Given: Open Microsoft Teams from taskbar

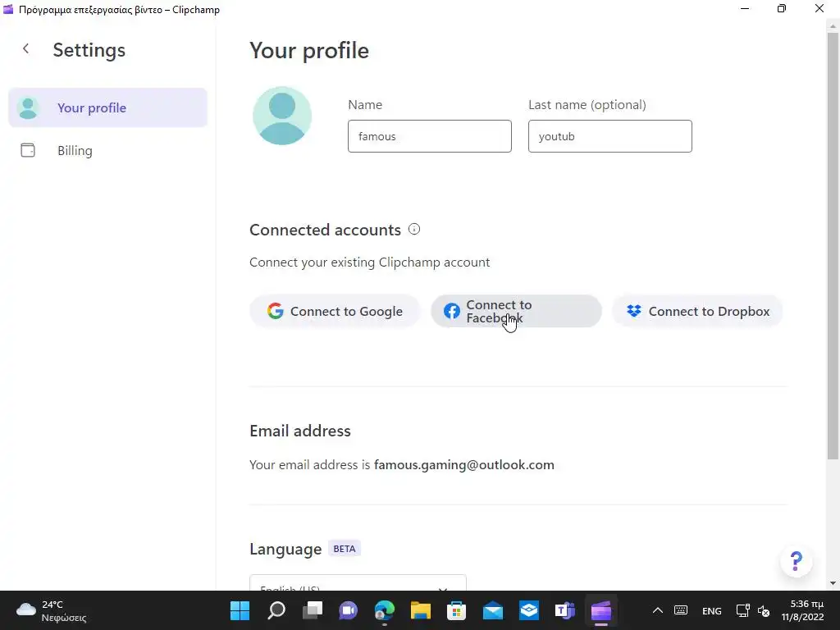Looking at the screenshot, I should tap(564, 610).
